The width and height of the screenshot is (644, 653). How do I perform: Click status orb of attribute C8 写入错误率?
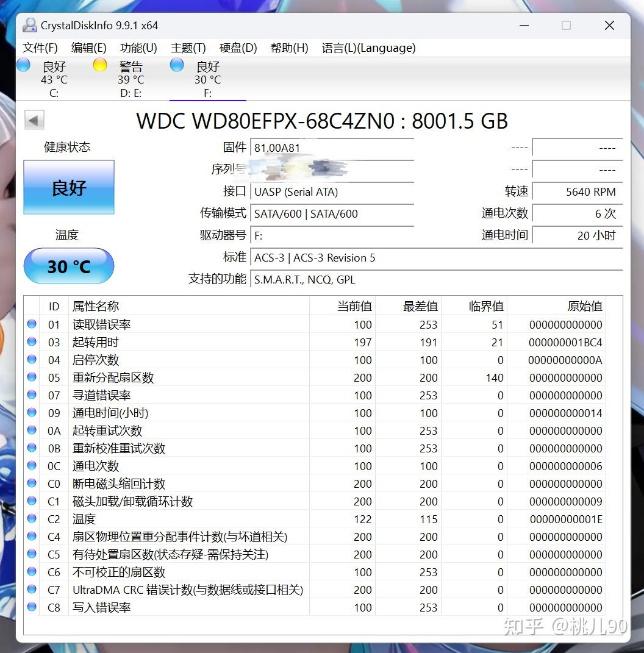32,607
